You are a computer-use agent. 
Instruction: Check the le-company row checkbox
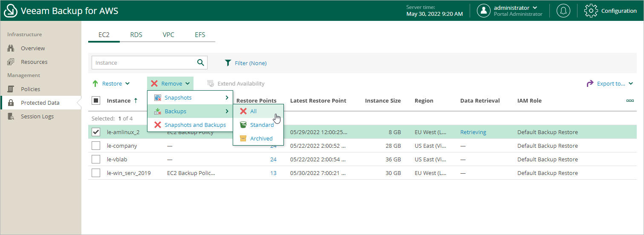(x=96, y=146)
